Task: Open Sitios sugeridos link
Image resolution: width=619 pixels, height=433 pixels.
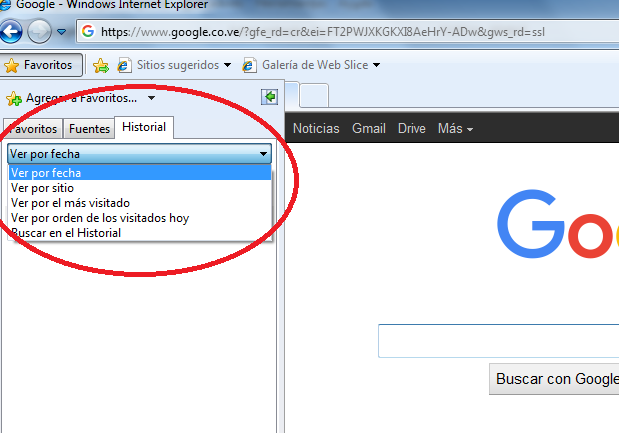Action: [x=178, y=65]
